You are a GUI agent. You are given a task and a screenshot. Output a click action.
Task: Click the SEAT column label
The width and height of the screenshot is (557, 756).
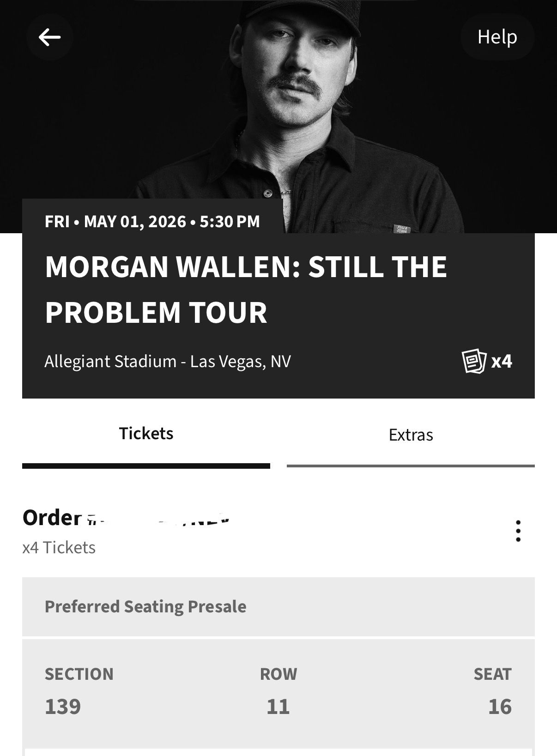492,674
